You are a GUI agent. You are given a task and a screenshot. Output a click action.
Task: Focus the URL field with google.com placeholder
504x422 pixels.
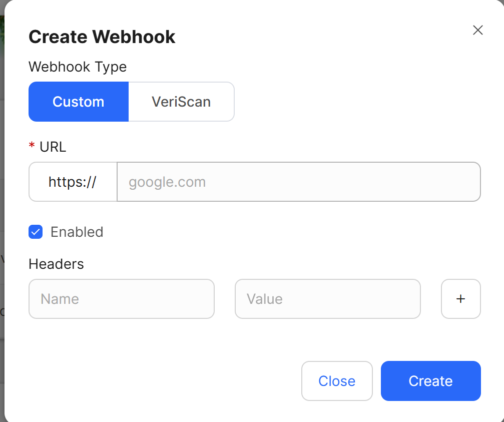tap(298, 182)
